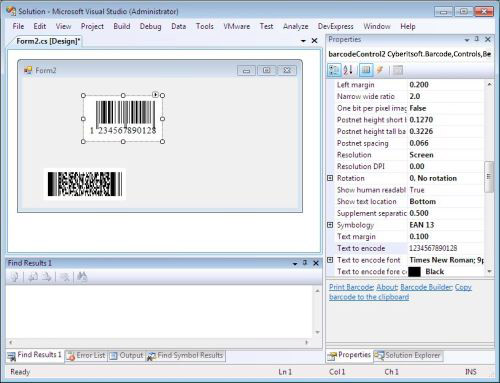Click scroll down arrow in Properties grid
The image size is (500, 383).
489,271
